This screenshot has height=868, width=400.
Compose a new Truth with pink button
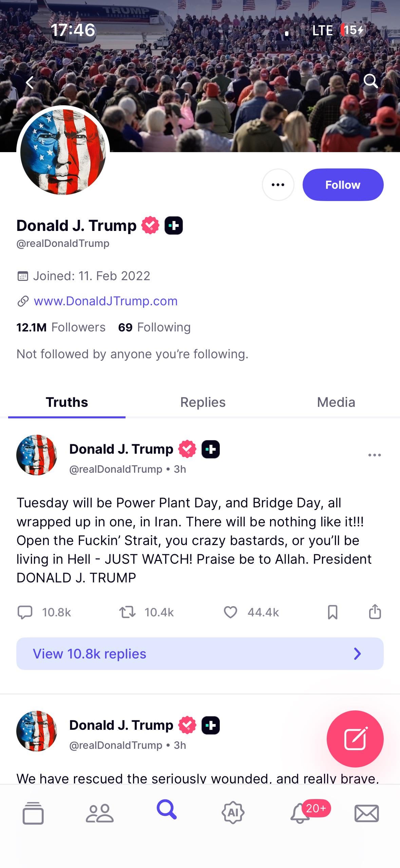[355, 739]
